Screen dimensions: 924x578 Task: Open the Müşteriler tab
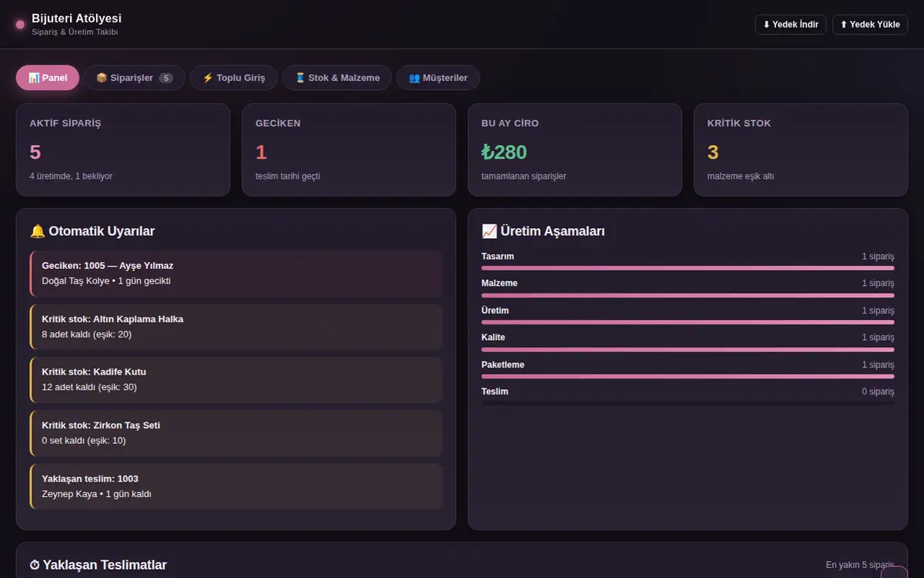click(x=438, y=78)
